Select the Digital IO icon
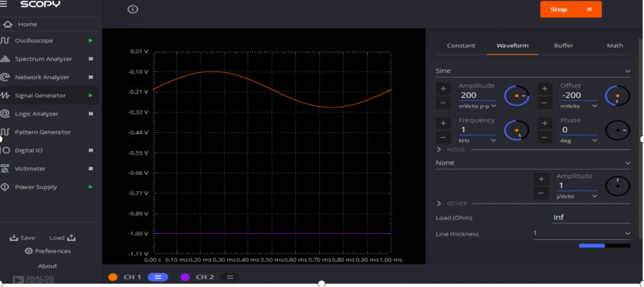Viewport: 644px width, 287px height. (x=5, y=150)
